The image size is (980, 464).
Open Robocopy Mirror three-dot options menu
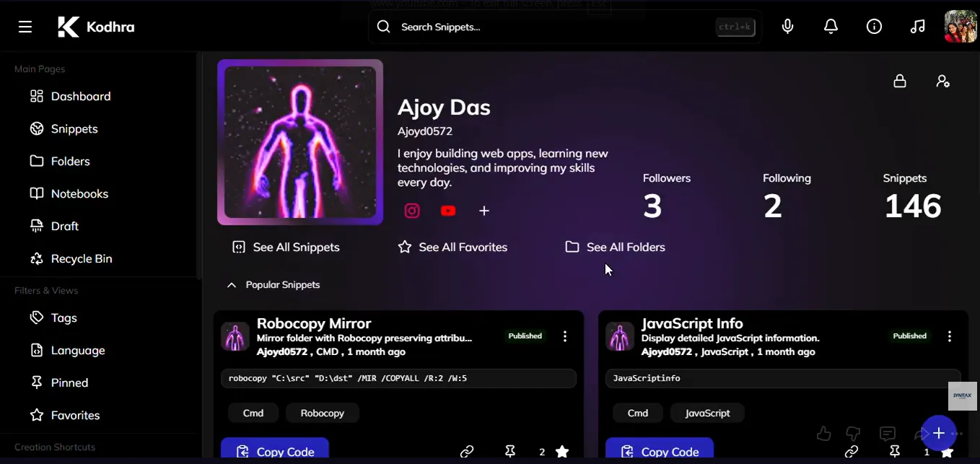coord(565,336)
